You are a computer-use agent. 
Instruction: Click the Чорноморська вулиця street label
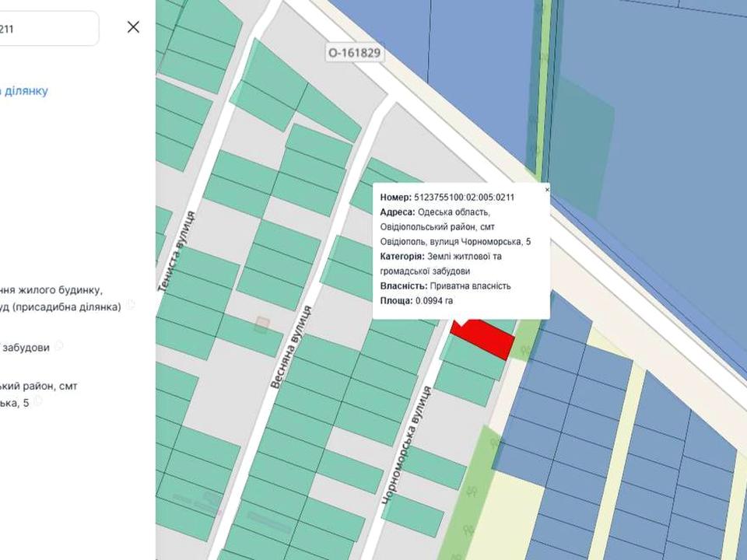404,451
